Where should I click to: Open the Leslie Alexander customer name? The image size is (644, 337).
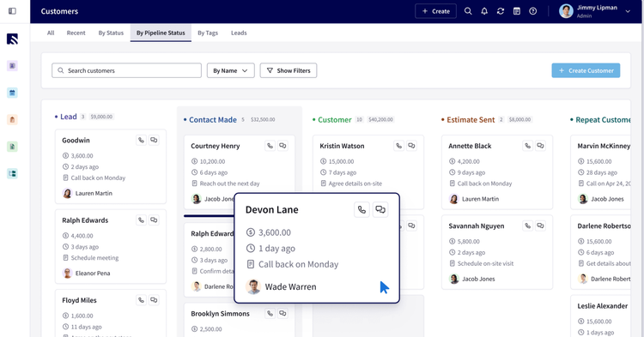(x=603, y=306)
